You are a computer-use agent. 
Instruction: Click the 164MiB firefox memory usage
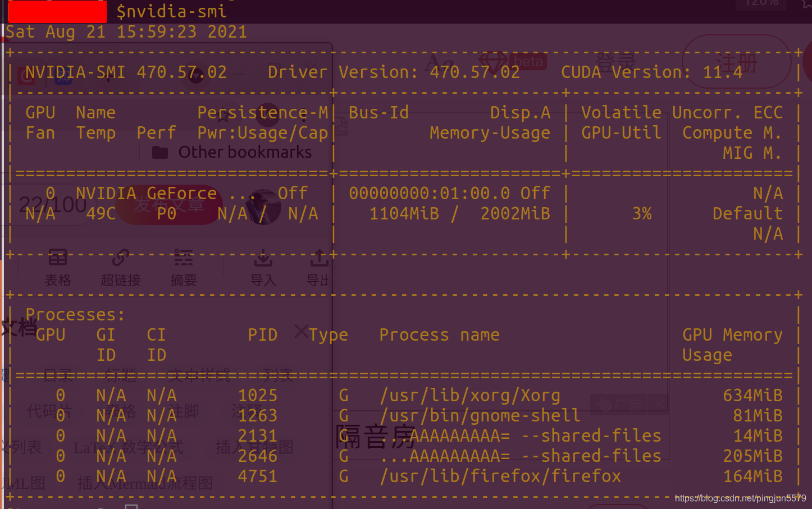click(753, 476)
